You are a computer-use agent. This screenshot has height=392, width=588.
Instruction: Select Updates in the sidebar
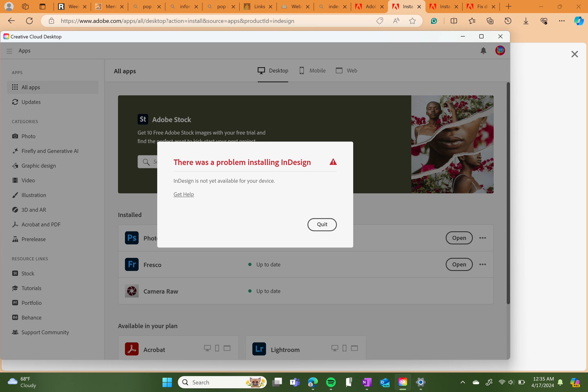click(31, 102)
